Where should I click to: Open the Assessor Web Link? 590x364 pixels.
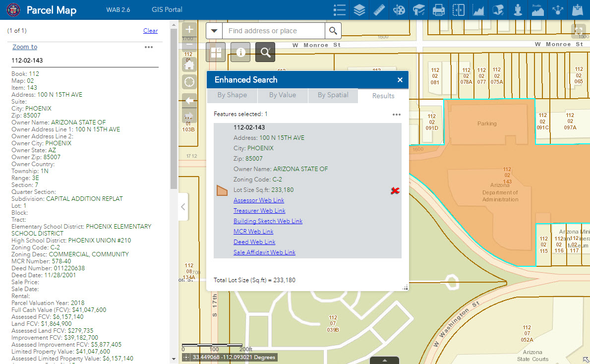click(259, 200)
